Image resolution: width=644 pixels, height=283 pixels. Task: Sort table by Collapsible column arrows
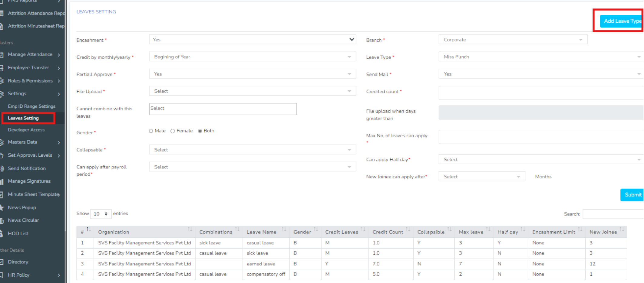tap(449, 229)
